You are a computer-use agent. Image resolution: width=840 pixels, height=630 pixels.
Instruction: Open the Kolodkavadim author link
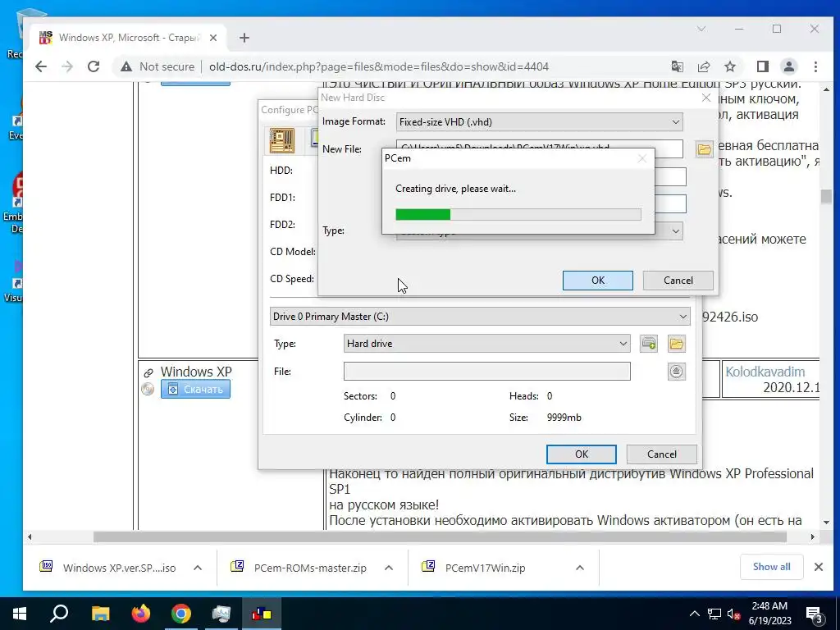coord(765,372)
